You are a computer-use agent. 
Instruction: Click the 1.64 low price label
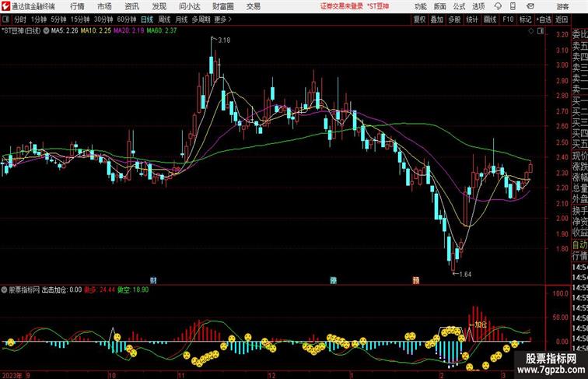coord(465,274)
